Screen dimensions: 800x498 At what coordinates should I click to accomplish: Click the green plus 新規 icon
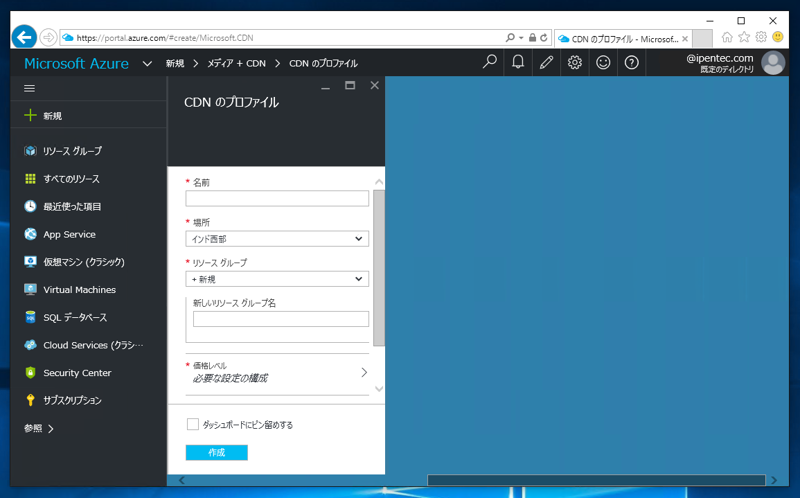(30, 115)
